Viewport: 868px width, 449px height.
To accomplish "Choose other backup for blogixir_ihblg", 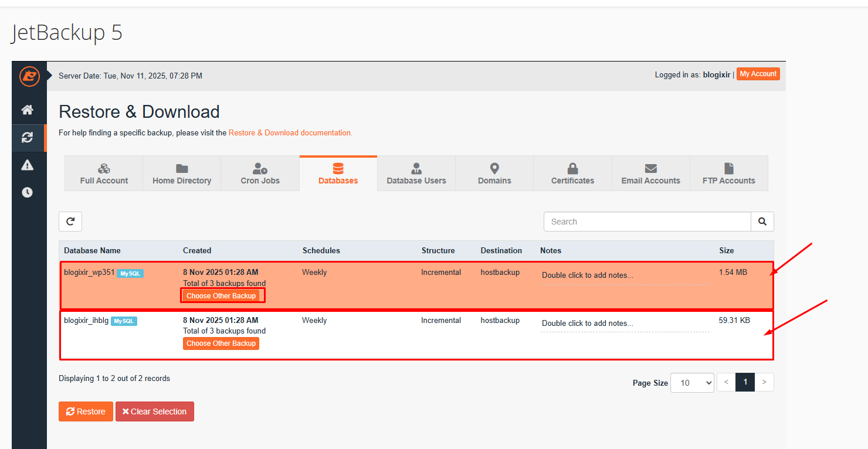I will coord(221,343).
